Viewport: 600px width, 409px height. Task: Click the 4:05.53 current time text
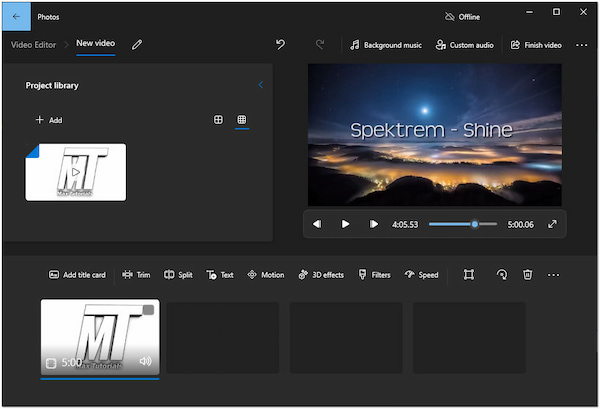(405, 225)
